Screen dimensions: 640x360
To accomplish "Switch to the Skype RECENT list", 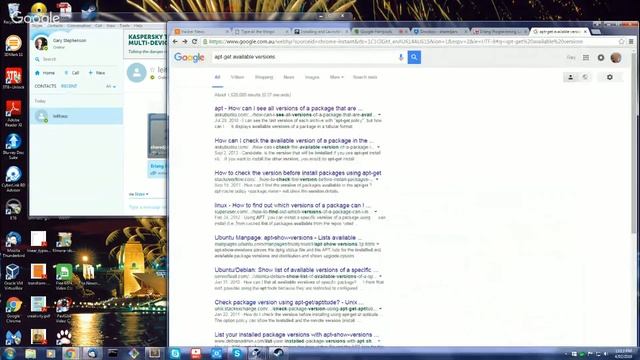I will click(x=69, y=86).
